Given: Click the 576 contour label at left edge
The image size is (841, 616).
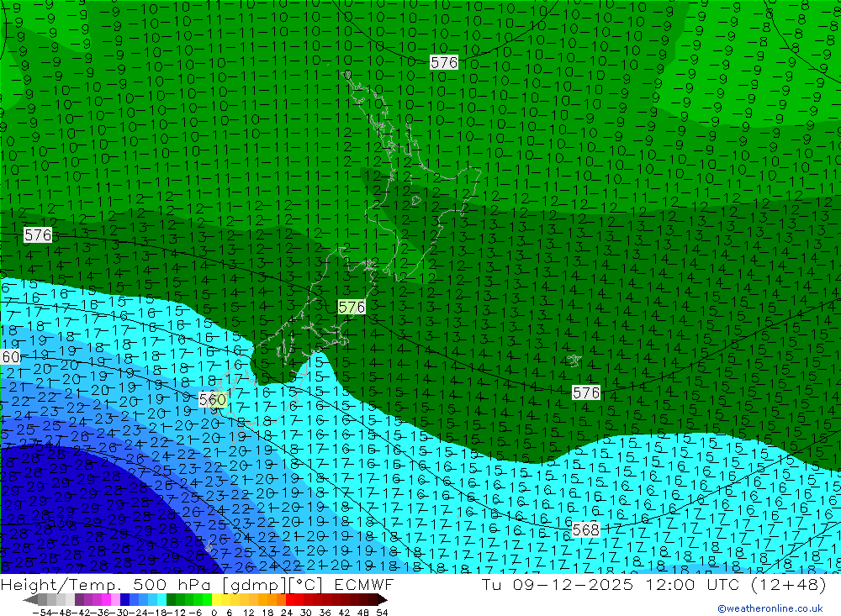Looking at the screenshot, I should point(38,234).
